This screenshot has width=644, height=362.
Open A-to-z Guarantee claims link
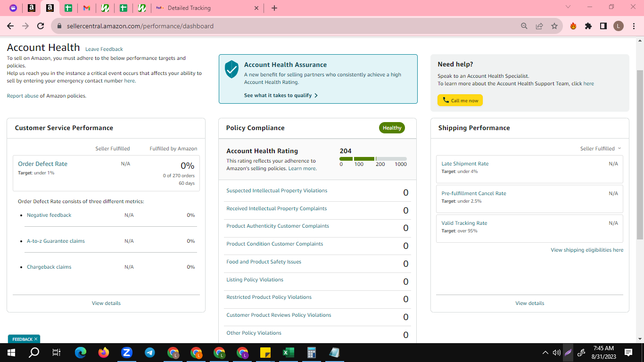click(x=56, y=241)
